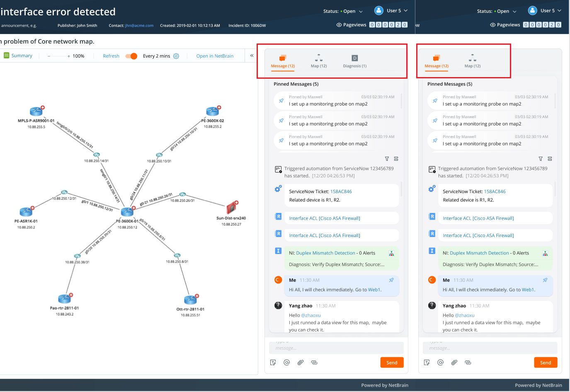The height and width of the screenshot is (392, 570).
Task: Insert a link using the link icon
Action: tap(314, 362)
